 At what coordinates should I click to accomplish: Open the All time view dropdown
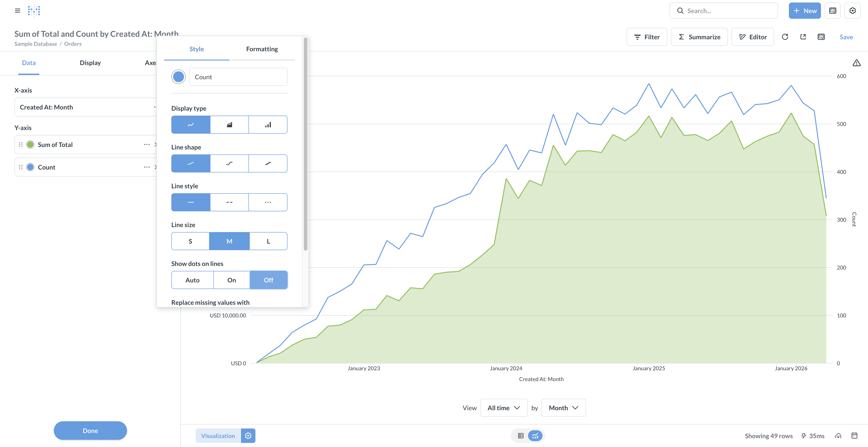[x=503, y=408]
